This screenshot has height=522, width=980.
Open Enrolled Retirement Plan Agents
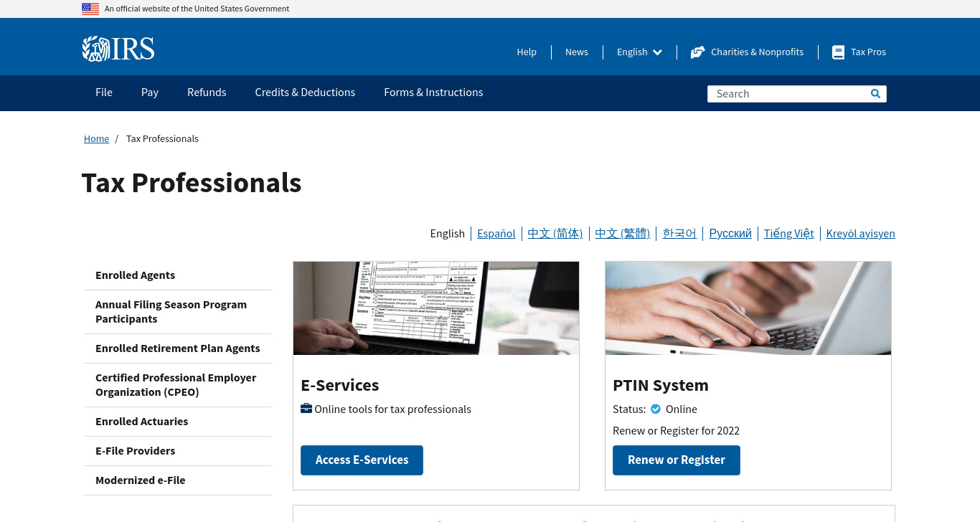178,348
